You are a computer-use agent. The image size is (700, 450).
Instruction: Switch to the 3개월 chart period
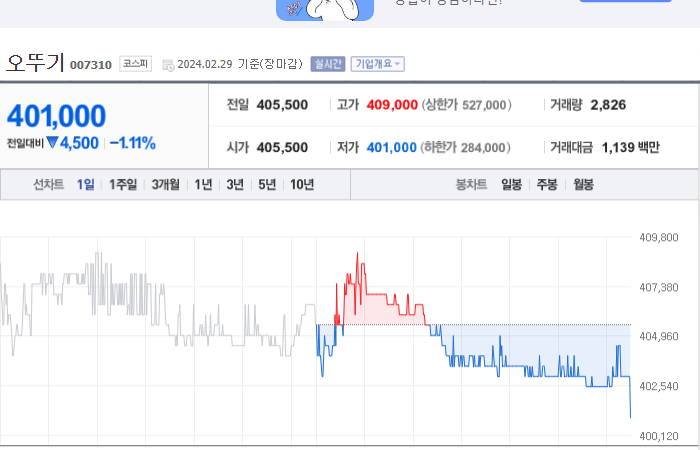pos(166,184)
